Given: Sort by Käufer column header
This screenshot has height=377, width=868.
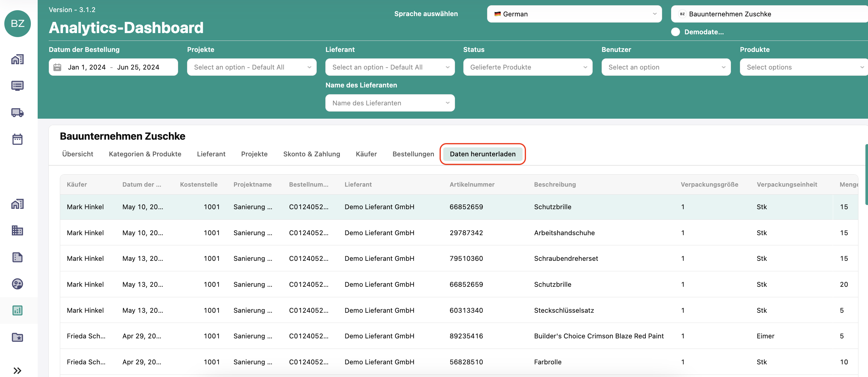Looking at the screenshot, I should (x=77, y=184).
